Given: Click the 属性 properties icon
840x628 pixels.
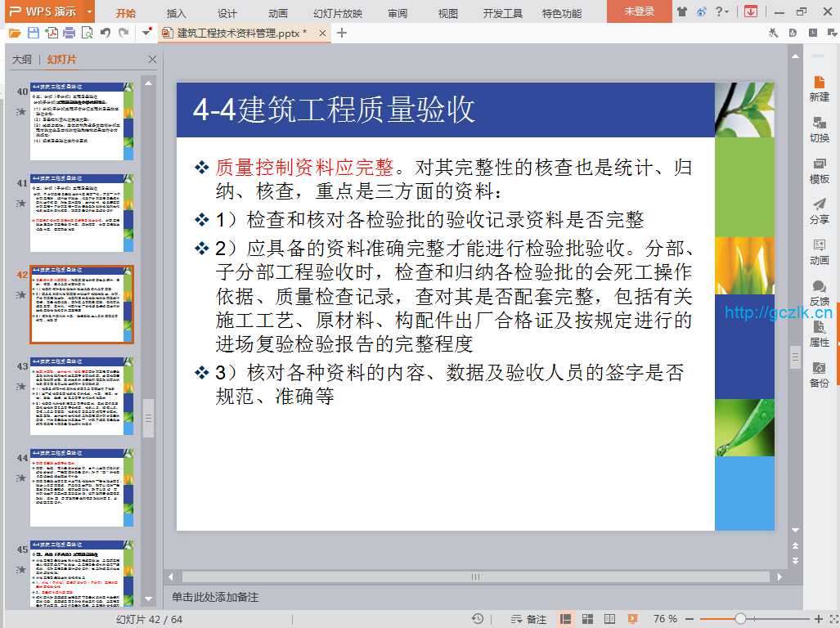Looking at the screenshot, I should (819, 333).
